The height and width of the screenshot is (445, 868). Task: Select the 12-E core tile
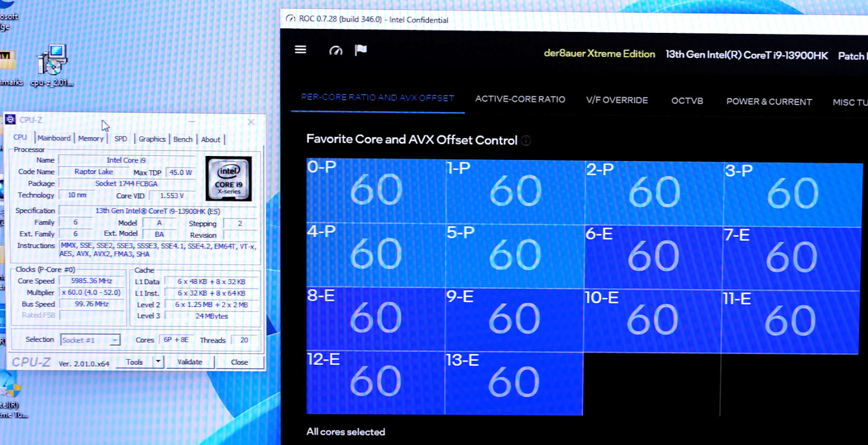pyautogui.click(x=376, y=382)
